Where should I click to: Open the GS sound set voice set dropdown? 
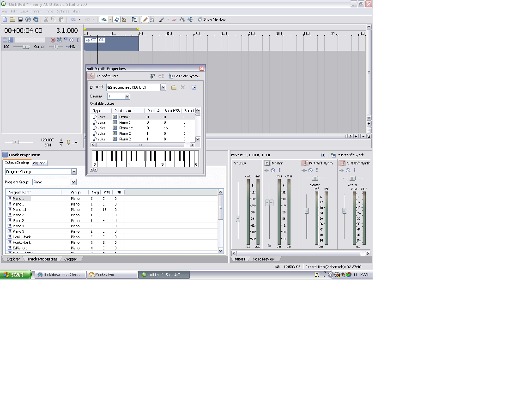tap(163, 88)
